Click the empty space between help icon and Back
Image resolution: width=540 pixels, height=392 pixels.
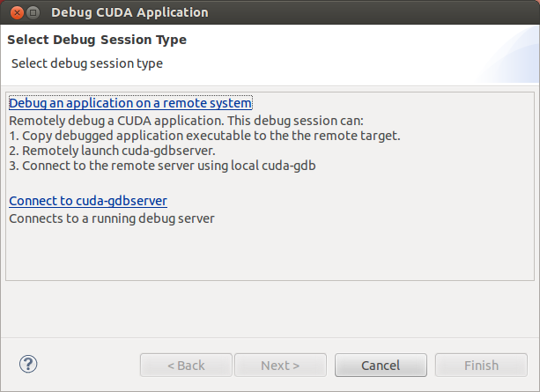(x=88, y=365)
